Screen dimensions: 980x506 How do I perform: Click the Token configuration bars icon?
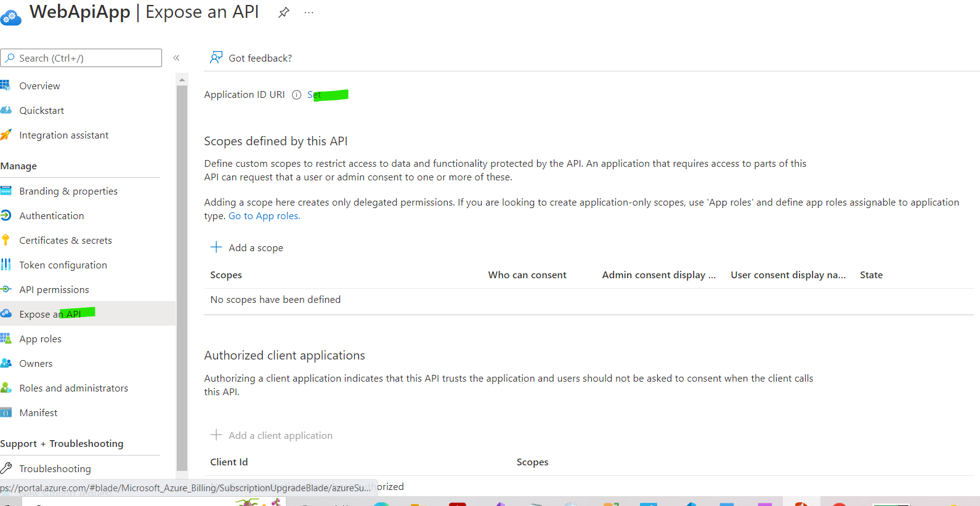pyautogui.click(x=6, y=265)
